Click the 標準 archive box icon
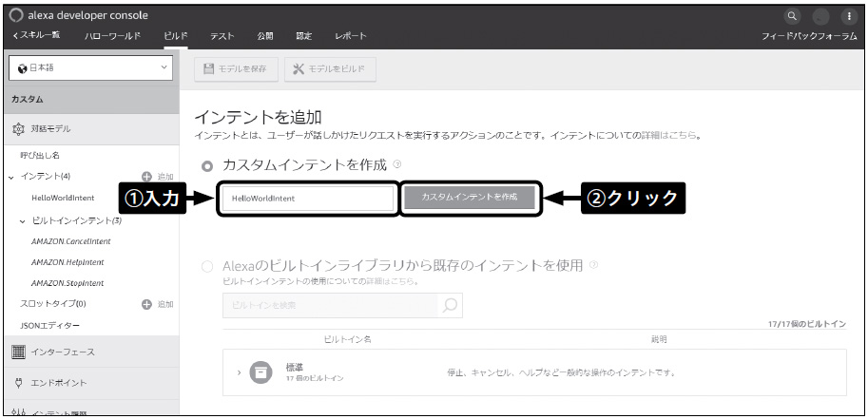The height and width of the screenshot is (419, 868). tap(260, 371)
